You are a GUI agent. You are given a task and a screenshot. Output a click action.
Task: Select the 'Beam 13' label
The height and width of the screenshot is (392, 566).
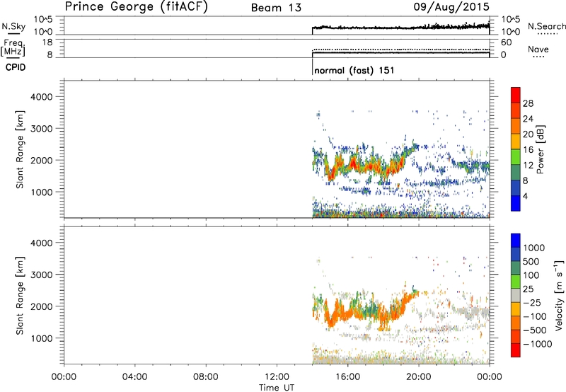click(276, 8)
